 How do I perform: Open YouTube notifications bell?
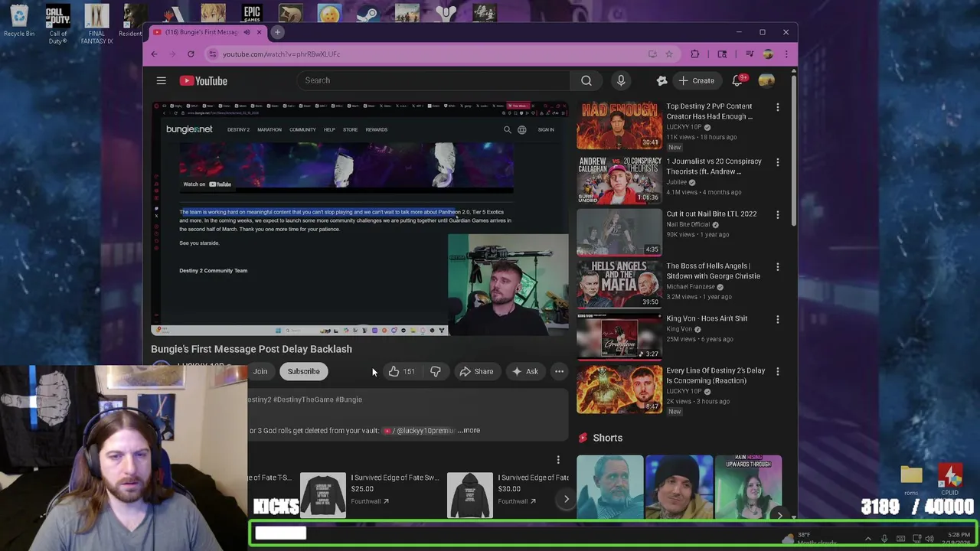pos(737,80)
